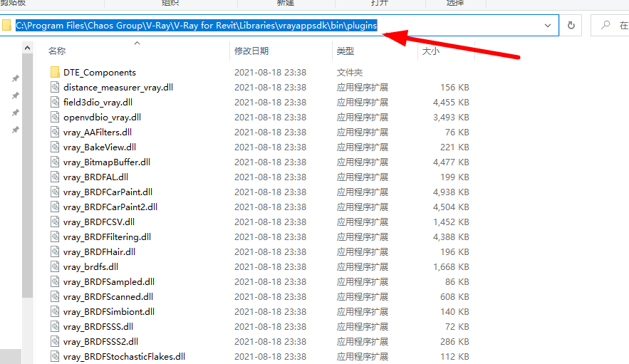Screen dimensions: 629x364
Task: Select the file name vray_BRDFFiltering.dll
Action: (x=107, y=236)
